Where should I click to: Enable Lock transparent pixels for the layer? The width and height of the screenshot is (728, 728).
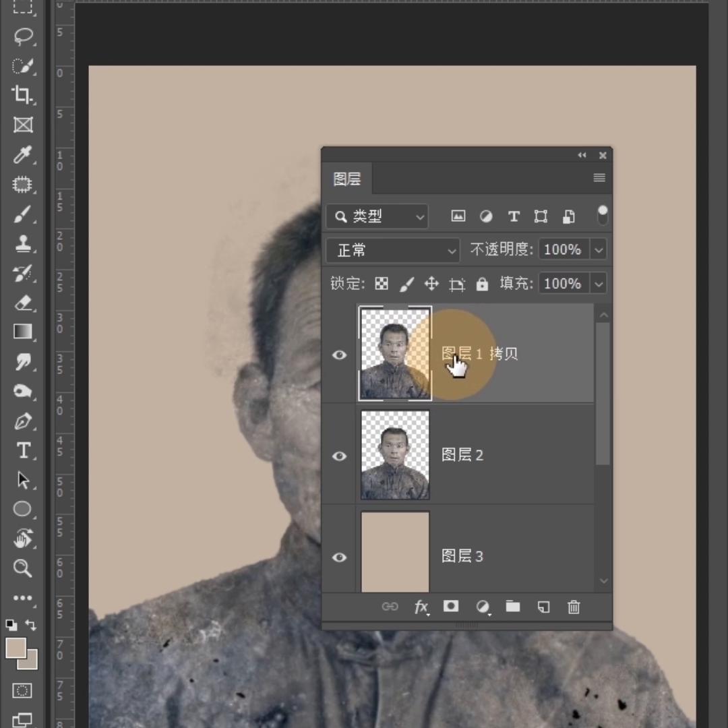click(x=381, y=283)
